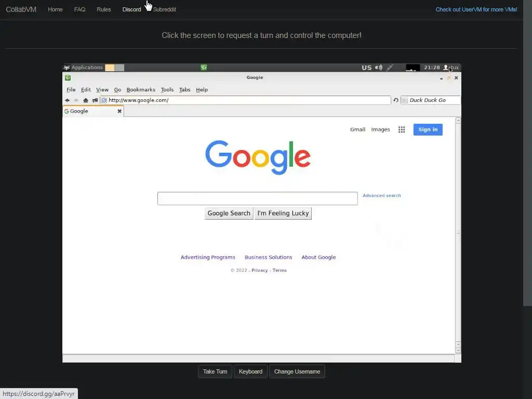Open the CPU graph monitor in panel
This screenshot has height=399, width=532.
point(413,68)
